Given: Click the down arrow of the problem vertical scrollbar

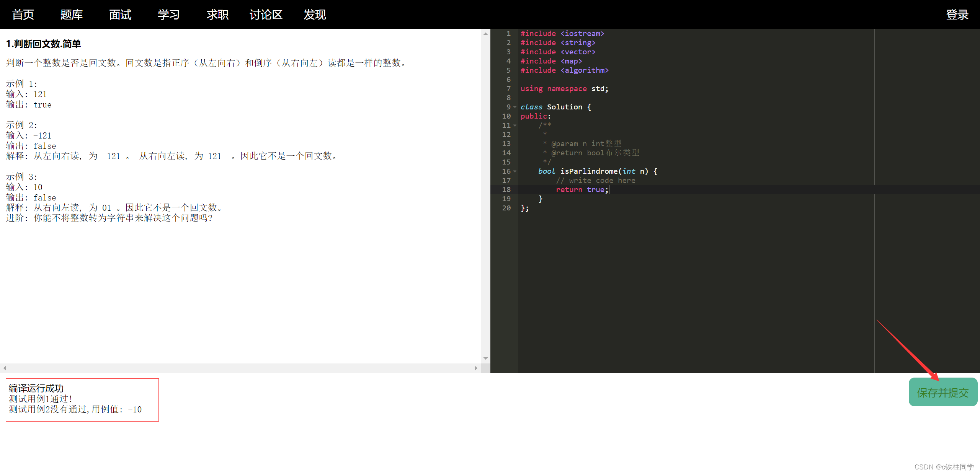Looking at the screenshot, I should 485,358.
